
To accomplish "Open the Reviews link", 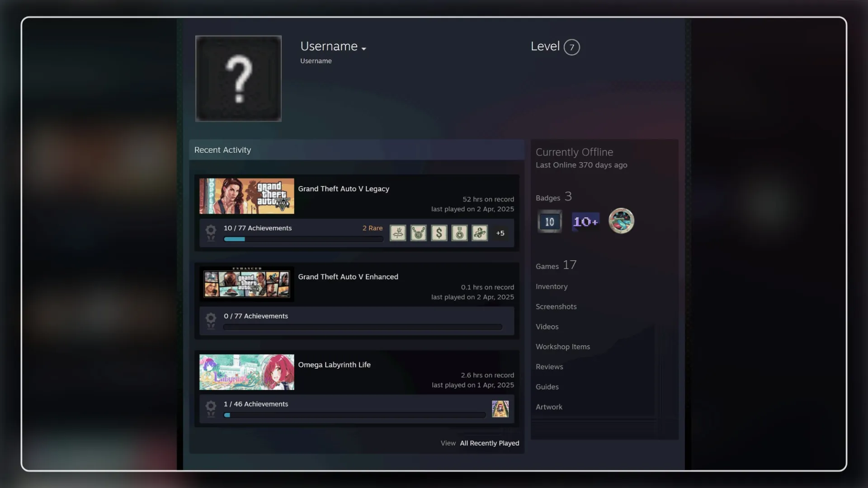I will pos(549,367).
